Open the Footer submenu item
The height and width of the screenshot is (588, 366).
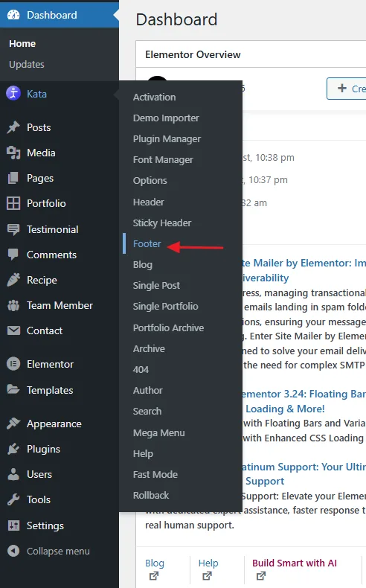pyautogui.click(x=147, y=243)
